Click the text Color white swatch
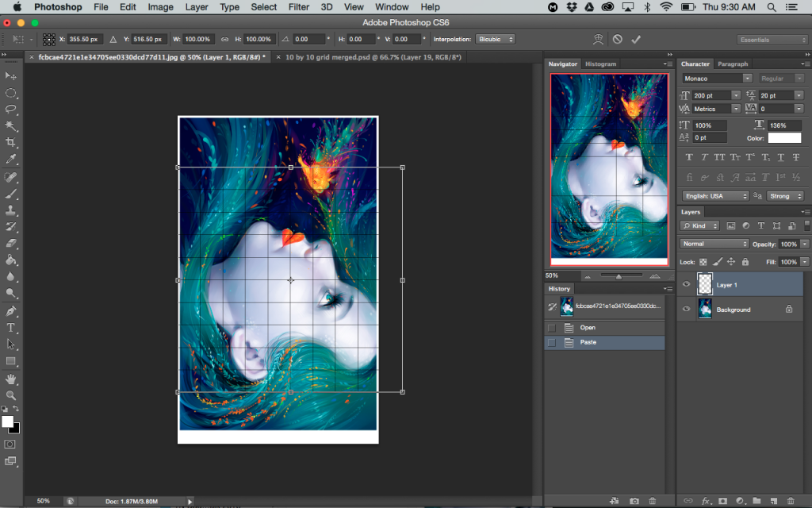The image size is (812, 508). click(784, 138)
